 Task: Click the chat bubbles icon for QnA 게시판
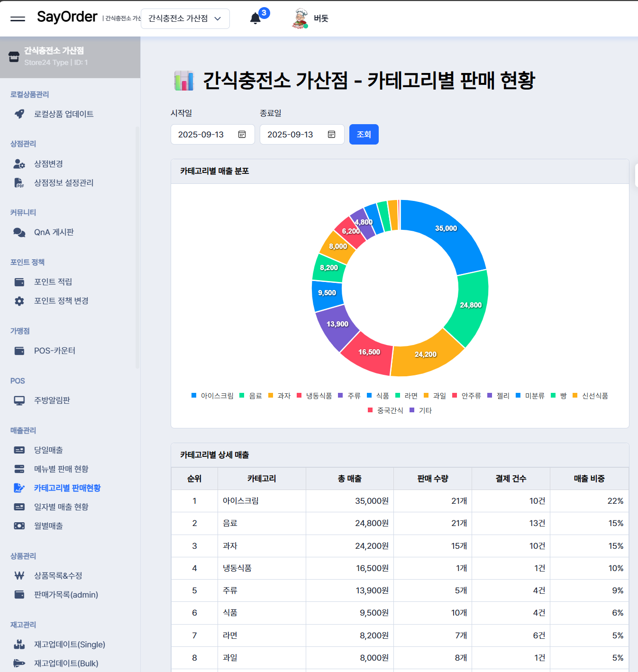tap(19, 233)
